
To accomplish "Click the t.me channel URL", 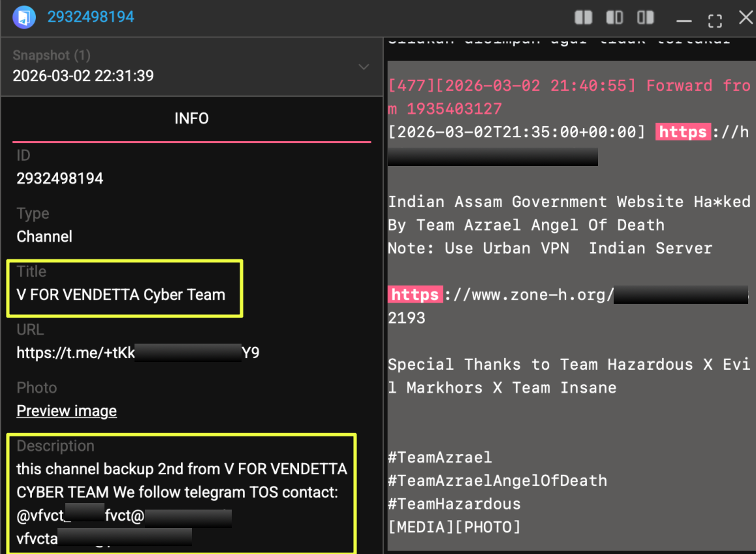I will 138,353.
